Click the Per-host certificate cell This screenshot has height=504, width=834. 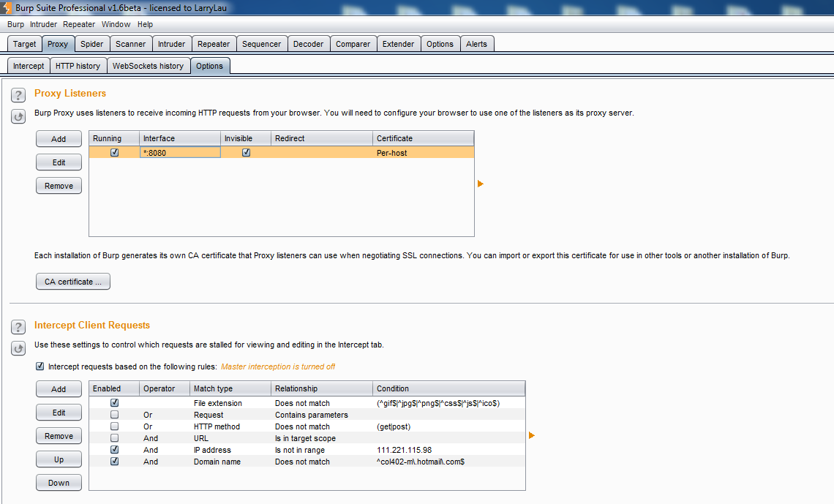coord(423,153)
